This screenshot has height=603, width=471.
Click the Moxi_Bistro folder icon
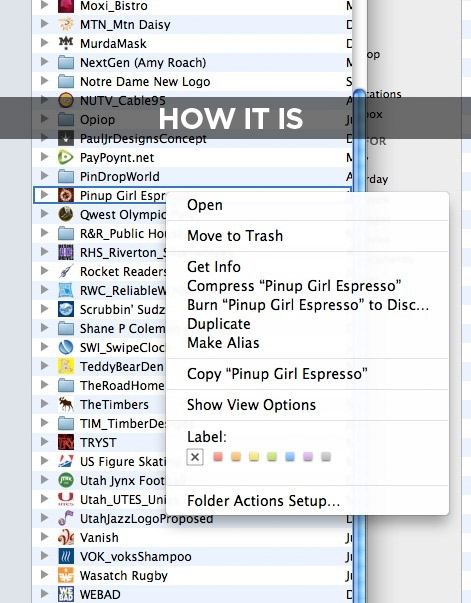click(66, 6)
